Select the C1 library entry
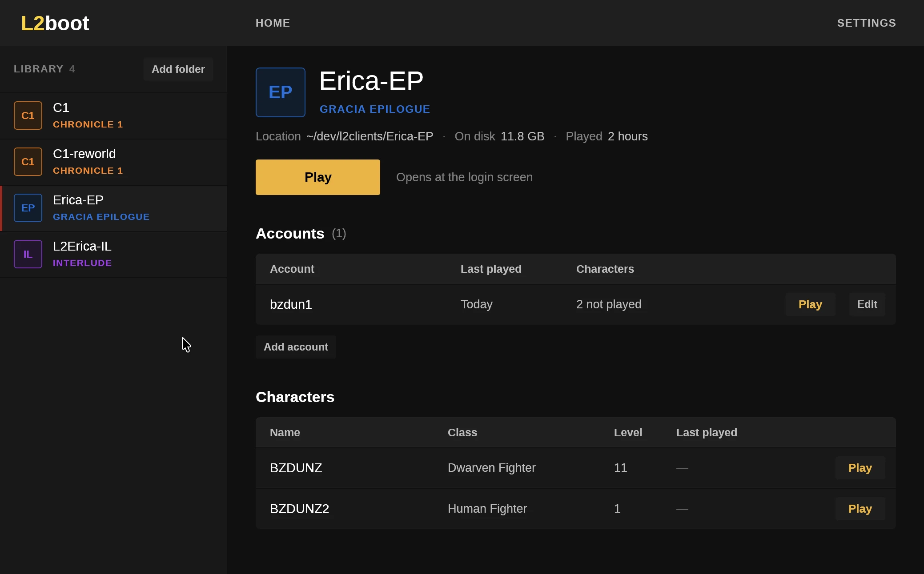This screenshot has width=924, height=574. coord(113,116)
